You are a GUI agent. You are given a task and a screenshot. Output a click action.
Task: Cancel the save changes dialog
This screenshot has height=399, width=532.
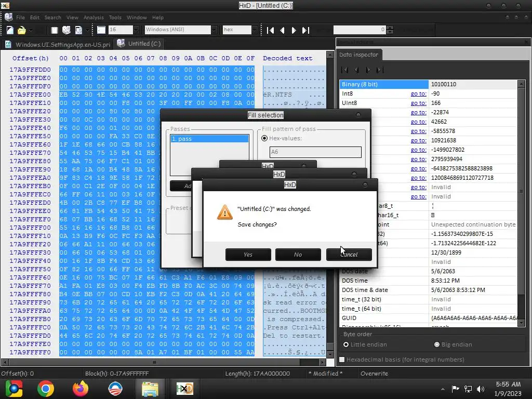(349, 255)
